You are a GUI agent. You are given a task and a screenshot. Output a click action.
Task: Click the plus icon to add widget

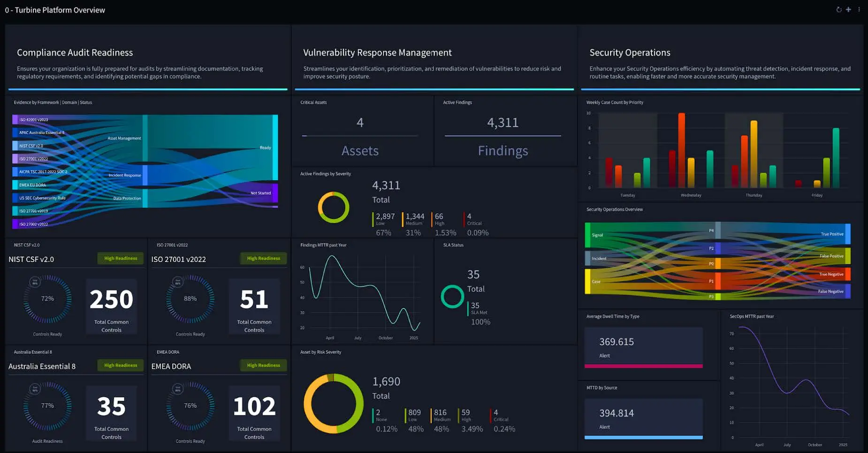click(848, 9)
